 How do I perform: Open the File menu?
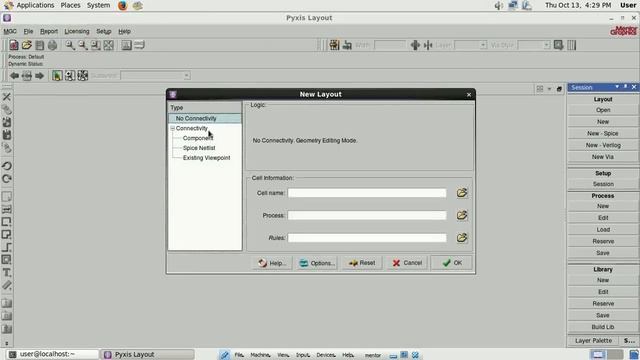(28, 31)
